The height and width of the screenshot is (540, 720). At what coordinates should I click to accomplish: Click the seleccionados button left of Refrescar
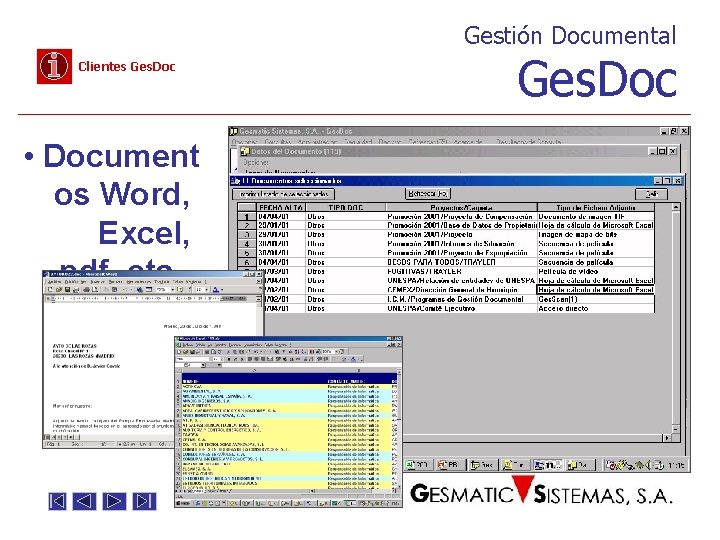pyautogui.click(x=283, y=194)
